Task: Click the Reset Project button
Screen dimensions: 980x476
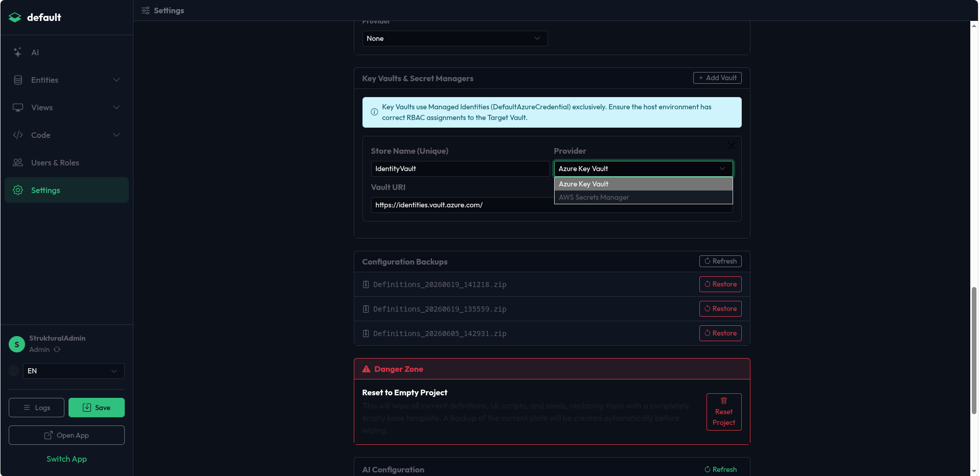Action: pyautogui.click(x=724, y=412)
